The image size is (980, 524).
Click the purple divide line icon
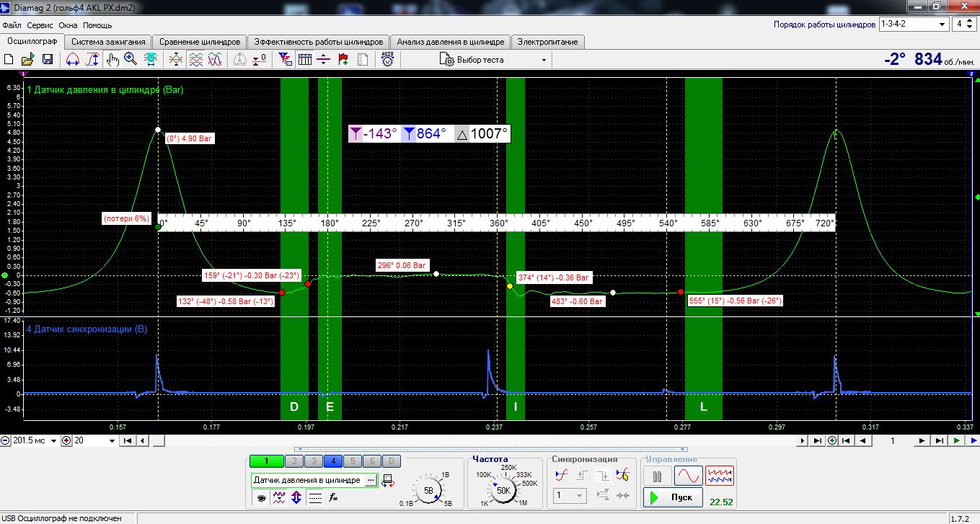324,60
